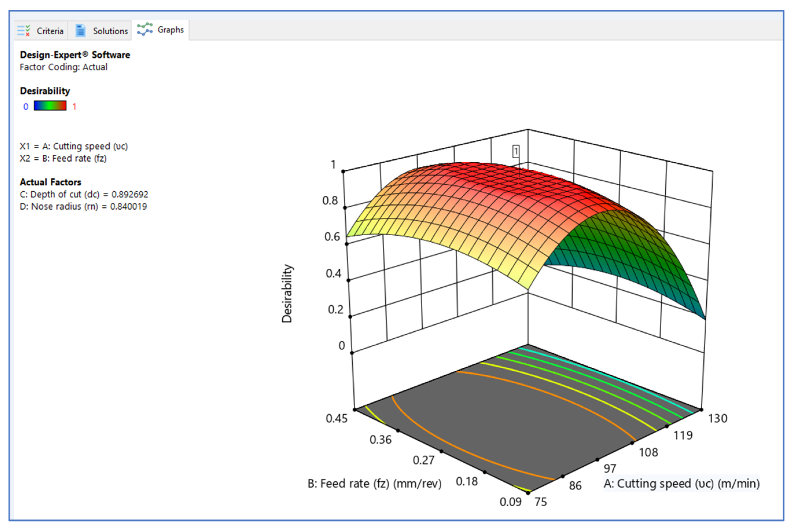794x532 pixels.
Task: Click the Graphs line-chart icon
Action: click(x=145, y=29)
